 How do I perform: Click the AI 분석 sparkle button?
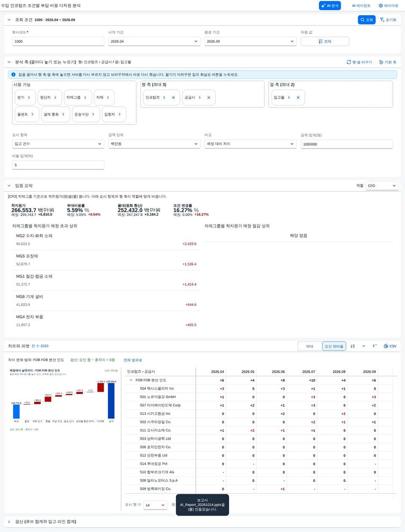click(330, 5)
